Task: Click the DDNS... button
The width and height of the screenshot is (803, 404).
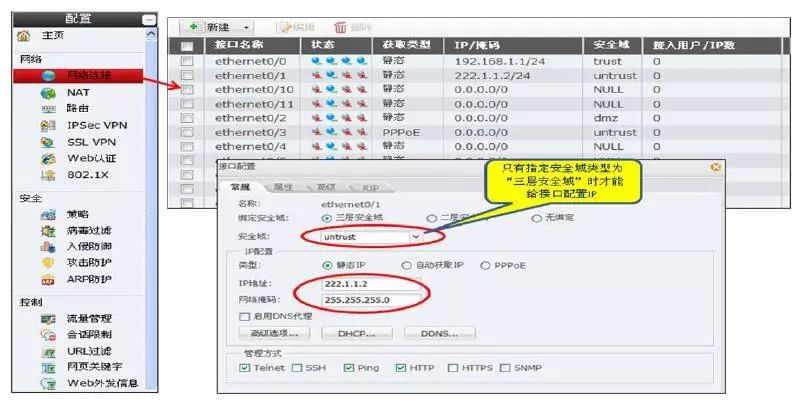Action: [x=439, y=333]
